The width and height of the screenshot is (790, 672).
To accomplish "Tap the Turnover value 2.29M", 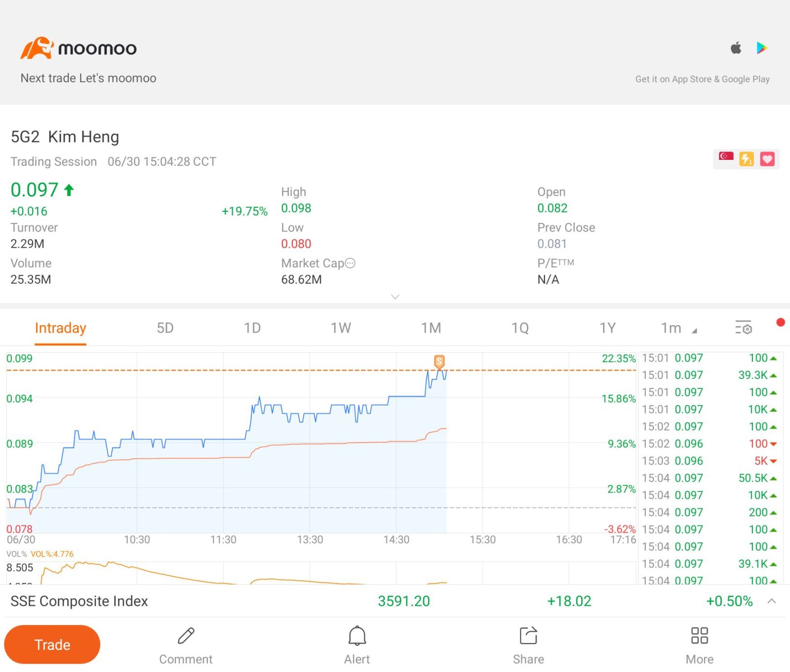I will coord(27,244).
